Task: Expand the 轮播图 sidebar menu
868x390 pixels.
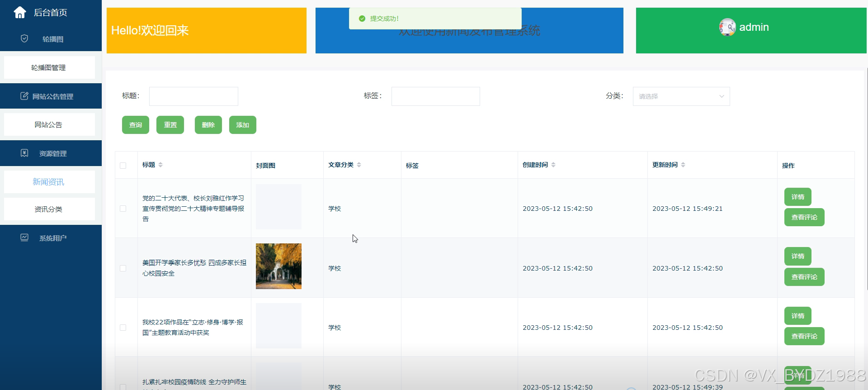Action: pos(51,39)
